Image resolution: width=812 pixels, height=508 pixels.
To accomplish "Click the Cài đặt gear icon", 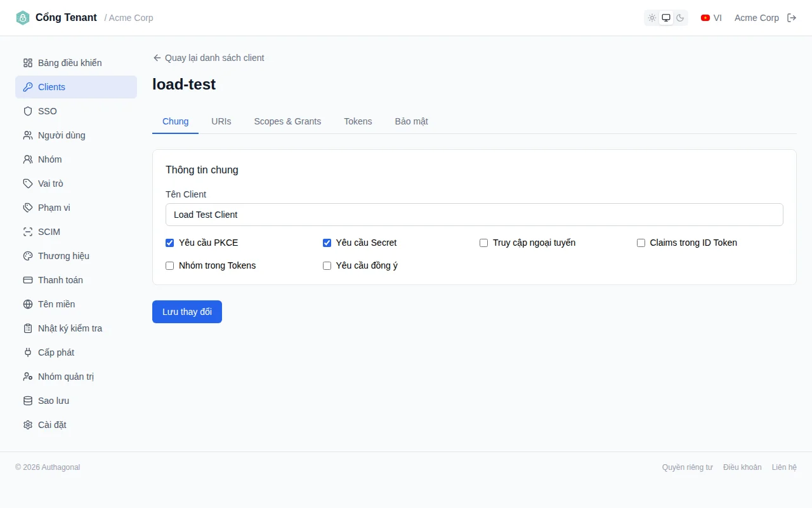I will pos(28,425).
